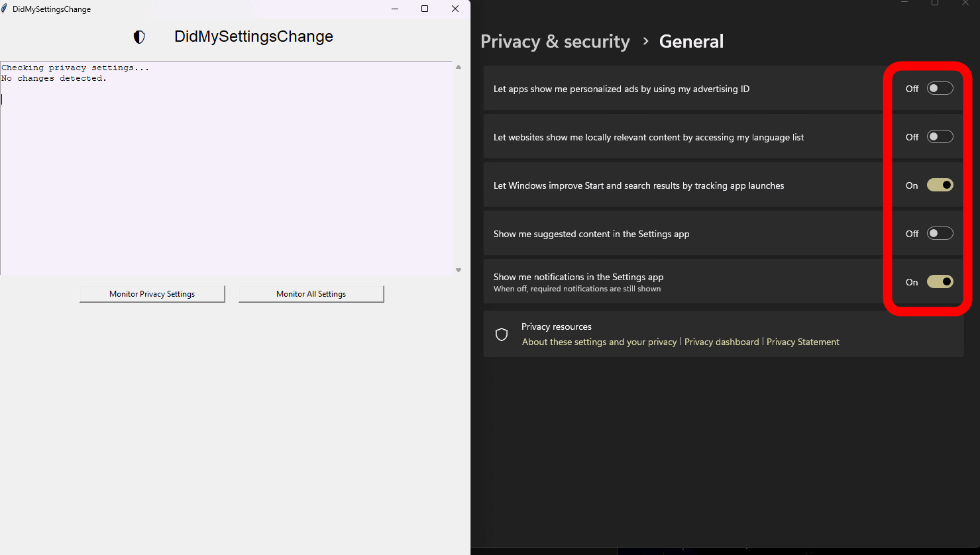
Task: Click the feather icon in the title bar
Action: click(5, 9)
